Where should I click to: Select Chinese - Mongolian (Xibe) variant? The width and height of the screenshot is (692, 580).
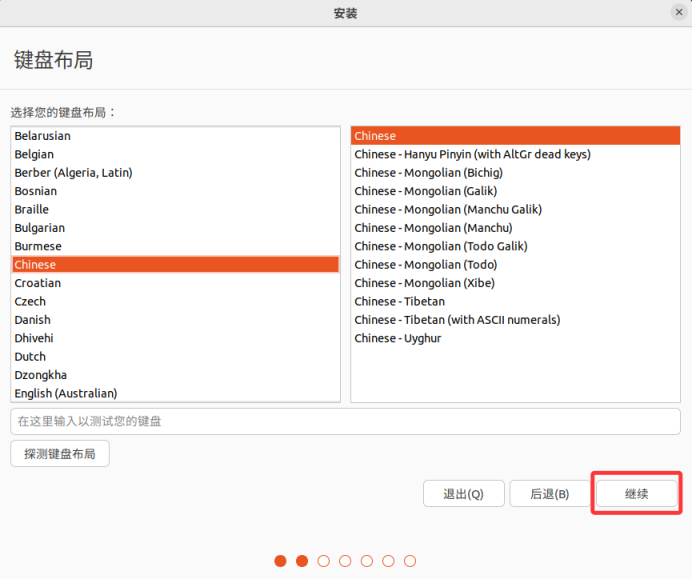(x=515, y=283)
